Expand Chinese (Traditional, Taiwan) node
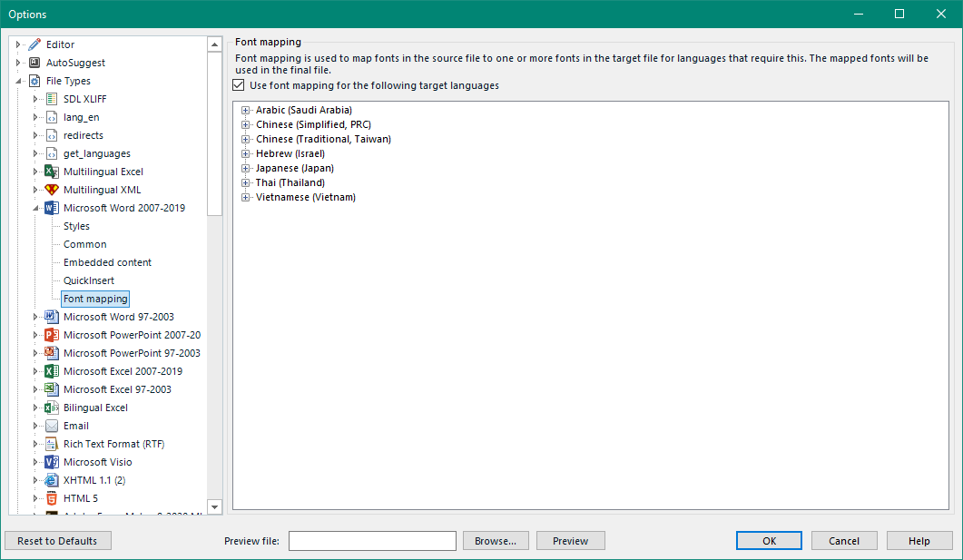The image size is (963, 560). 246,140
